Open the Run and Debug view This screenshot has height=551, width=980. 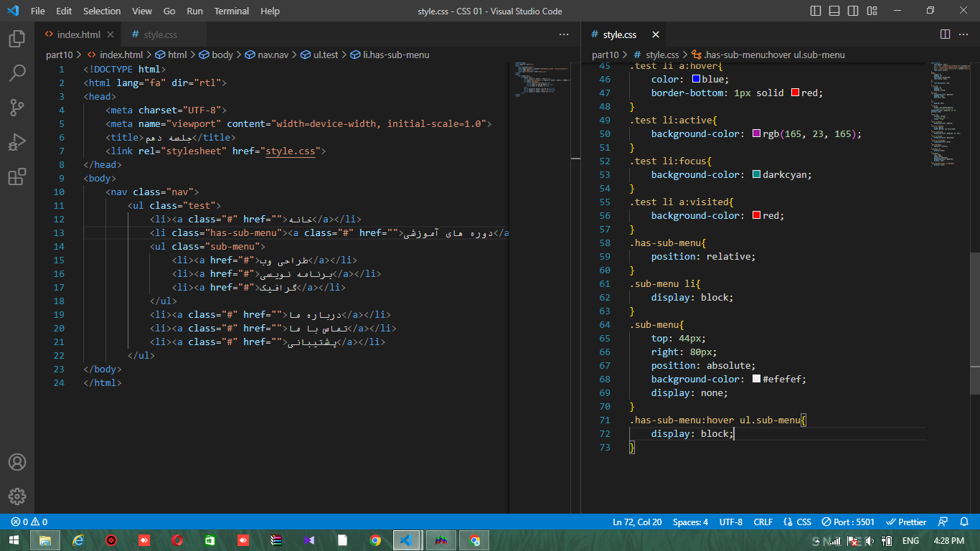[x=17, y=142]
